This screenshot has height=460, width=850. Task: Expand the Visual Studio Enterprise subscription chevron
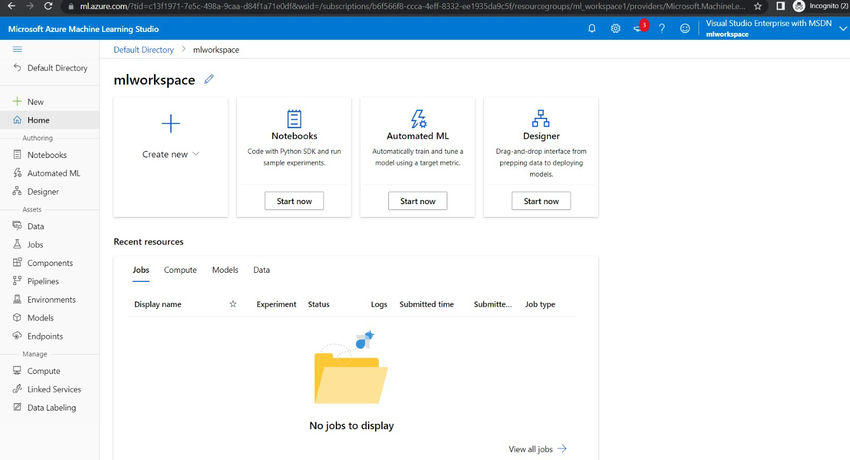coord(842,28)
